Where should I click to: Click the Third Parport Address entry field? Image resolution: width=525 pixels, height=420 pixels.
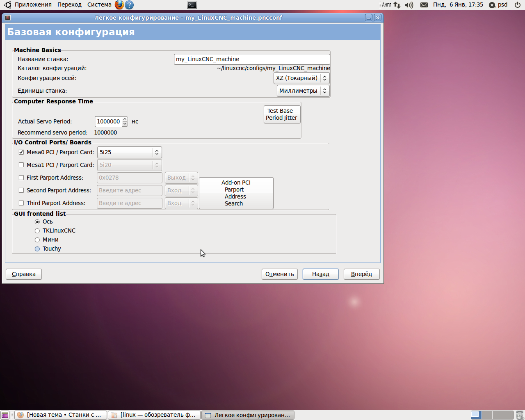click(130, 203)
